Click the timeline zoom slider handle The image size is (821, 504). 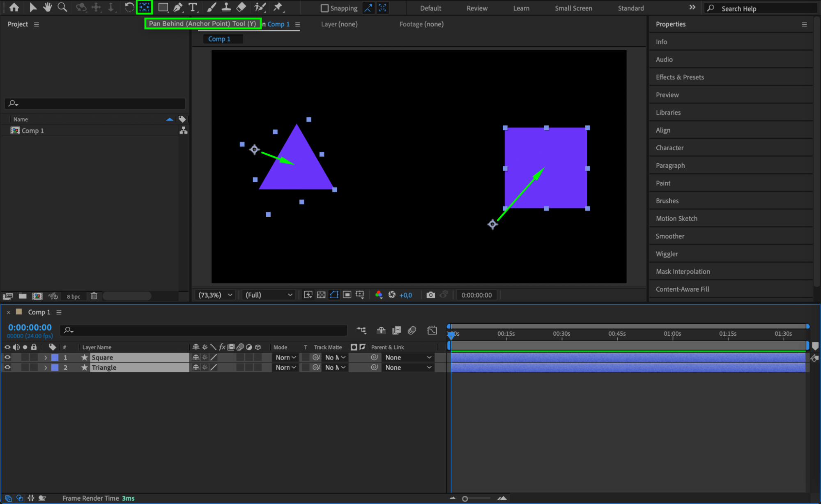pyautogui.click(x=465, y=499)
